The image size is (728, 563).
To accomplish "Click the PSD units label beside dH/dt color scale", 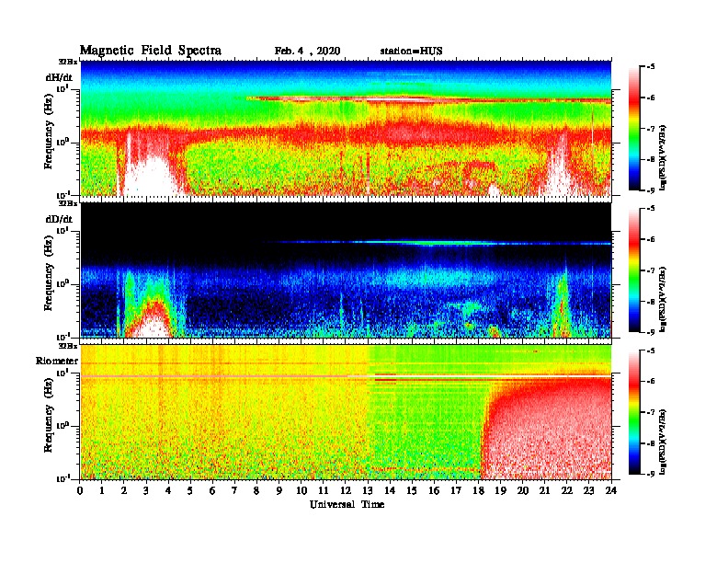I will point(663,157).
